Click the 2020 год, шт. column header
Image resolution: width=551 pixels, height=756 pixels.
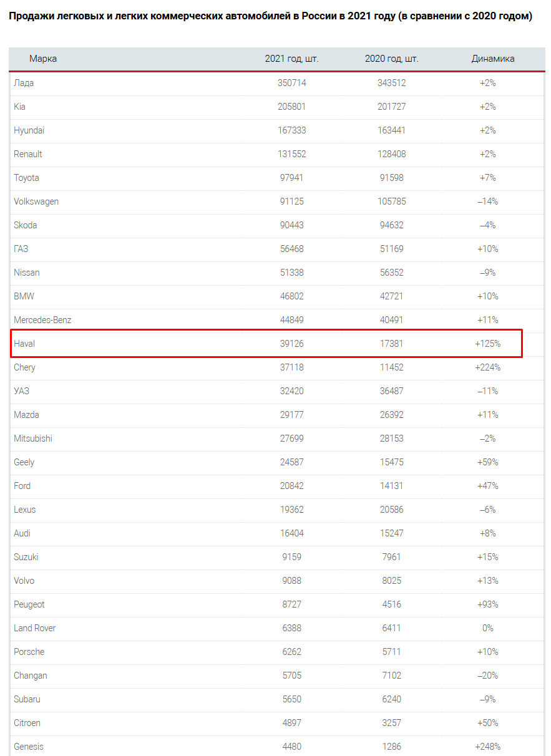(392, 59)
